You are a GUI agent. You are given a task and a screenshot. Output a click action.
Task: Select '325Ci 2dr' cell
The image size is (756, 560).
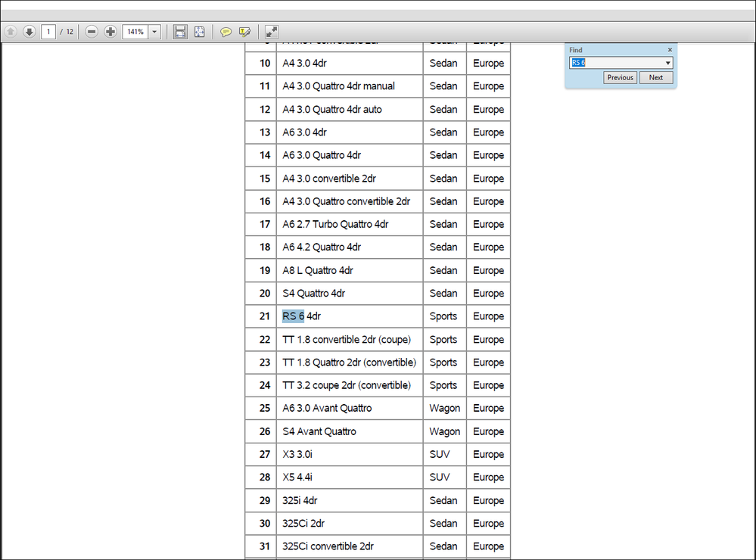point(350,524)
